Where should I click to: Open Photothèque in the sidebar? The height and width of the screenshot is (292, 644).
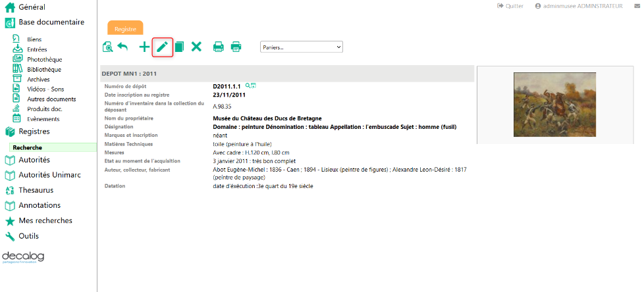45,59
